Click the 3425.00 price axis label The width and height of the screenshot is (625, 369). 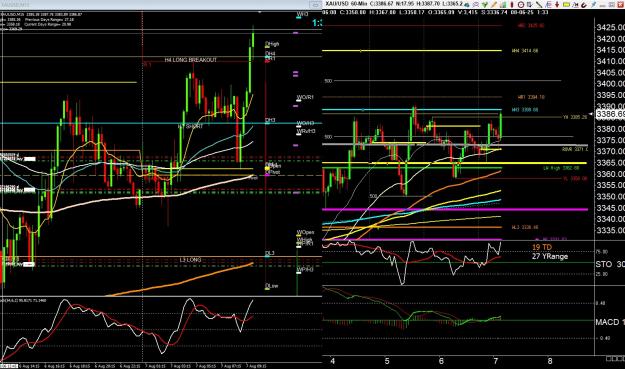pyautogui.click(x=610, y=27)
